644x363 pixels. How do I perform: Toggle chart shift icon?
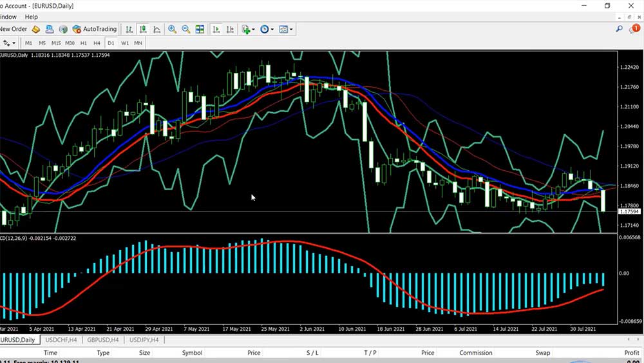click(x=230, y=29)
